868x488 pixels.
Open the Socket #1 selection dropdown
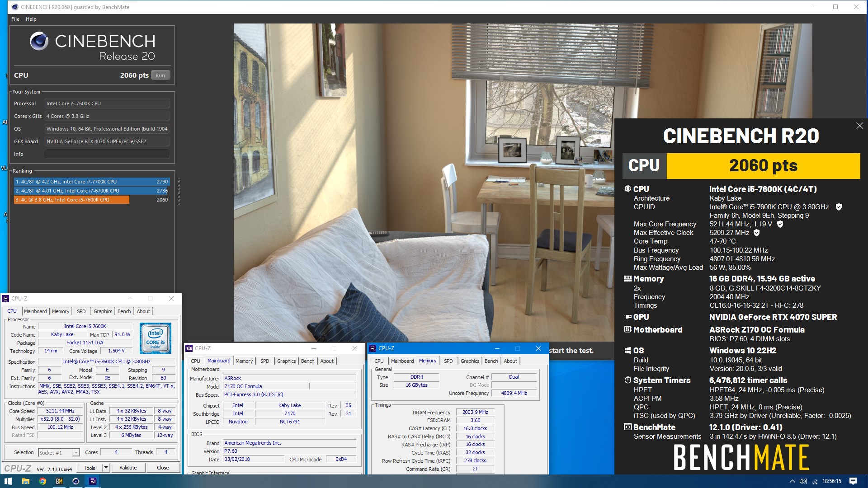click(59, 452)
